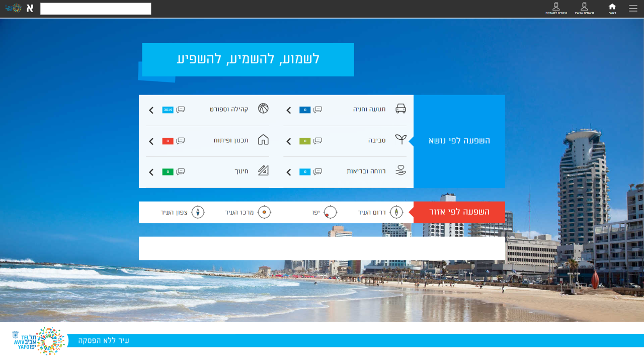The width and height of the screenshot is (644, 362).
Task: Click the basketball icon for community and sport
Action: pos(263,109)
